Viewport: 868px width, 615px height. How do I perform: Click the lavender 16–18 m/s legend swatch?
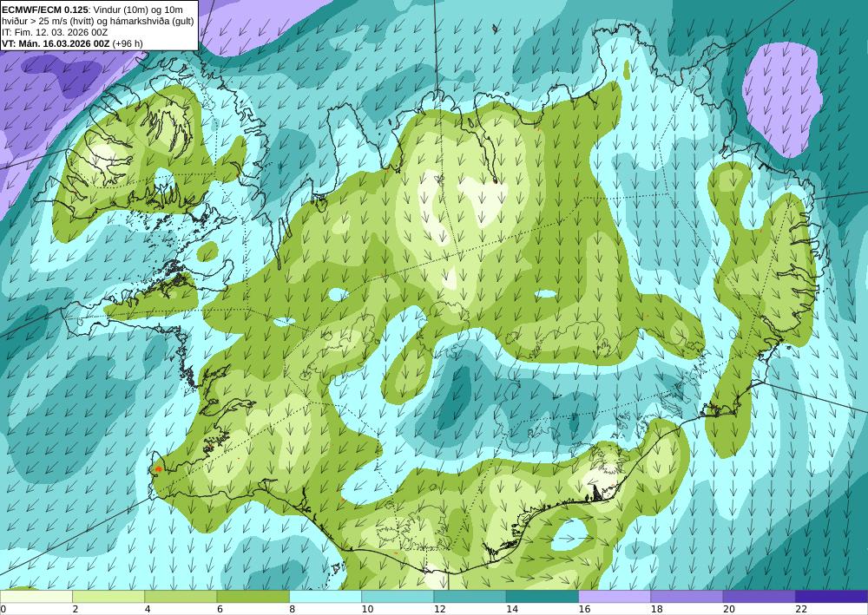pyautogui.click(x=615, y=597)
